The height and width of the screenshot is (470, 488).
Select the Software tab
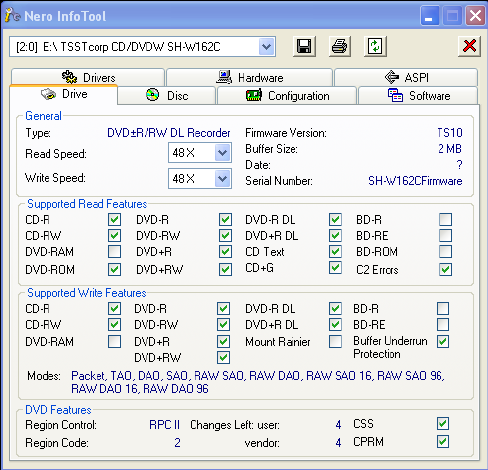418,96
